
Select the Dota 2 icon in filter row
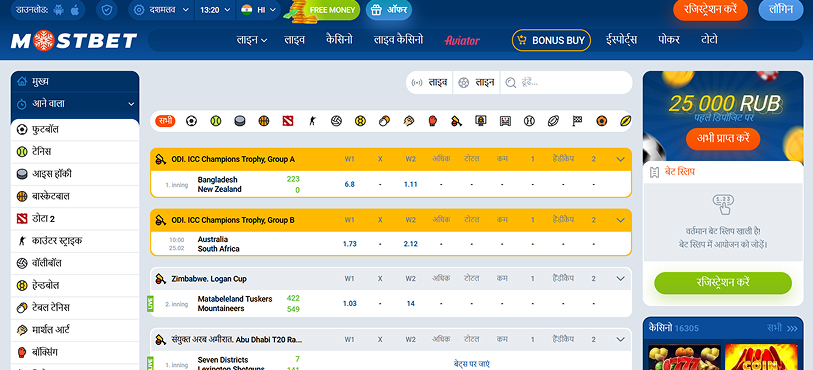(x=288, y=121)
